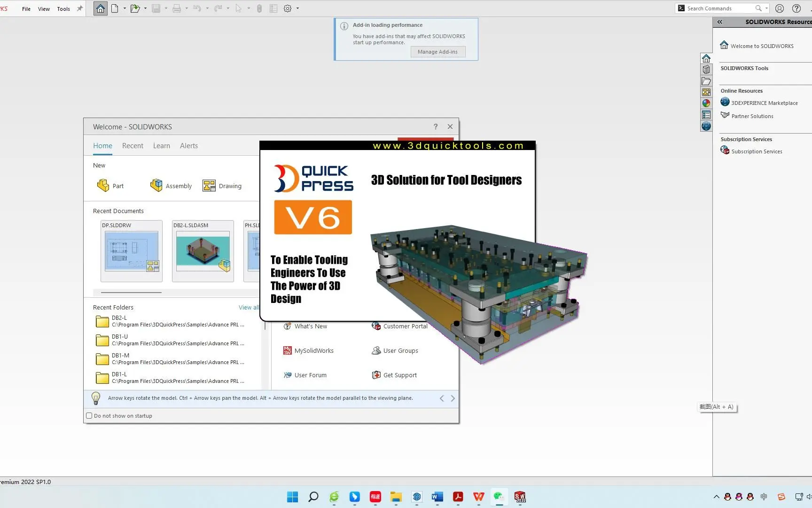Viewport: 812px width, 508px height.
Task: Show previous tip arrow in Welcome dialog
Action: (x=442, y=398)
